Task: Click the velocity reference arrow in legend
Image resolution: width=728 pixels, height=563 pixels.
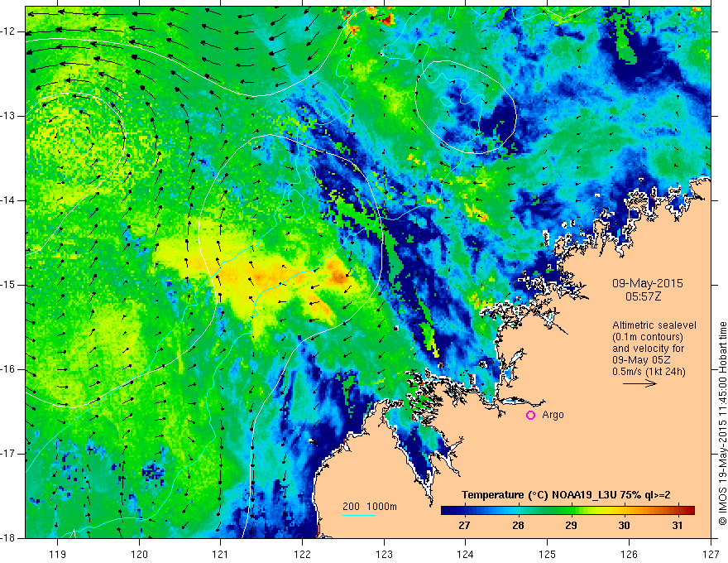Action: pos(639,383)
